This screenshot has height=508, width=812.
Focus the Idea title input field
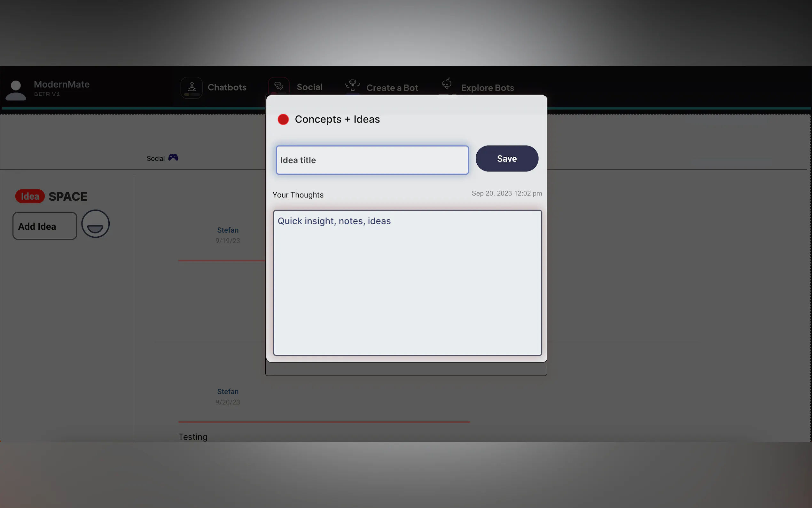[x=372, y=160]
